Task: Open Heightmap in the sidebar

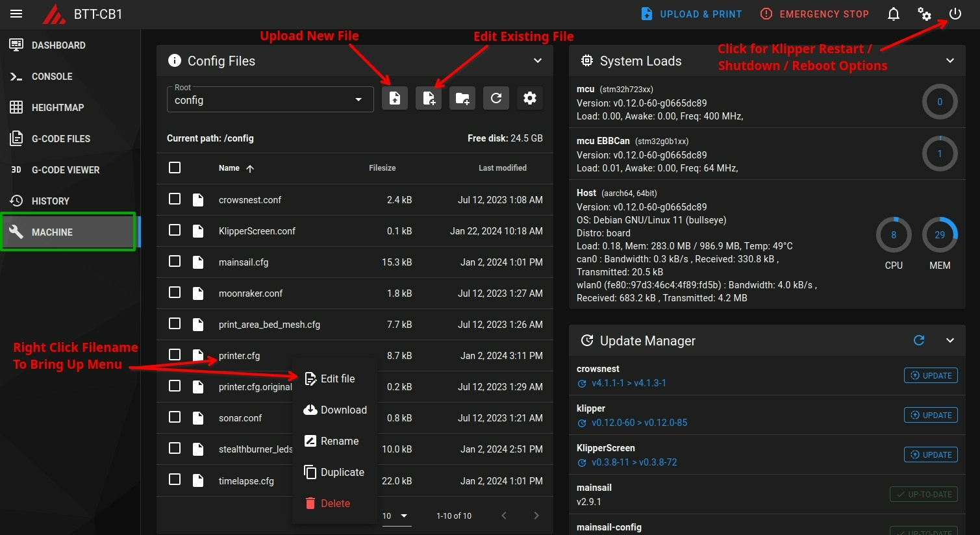Action: 70,107
